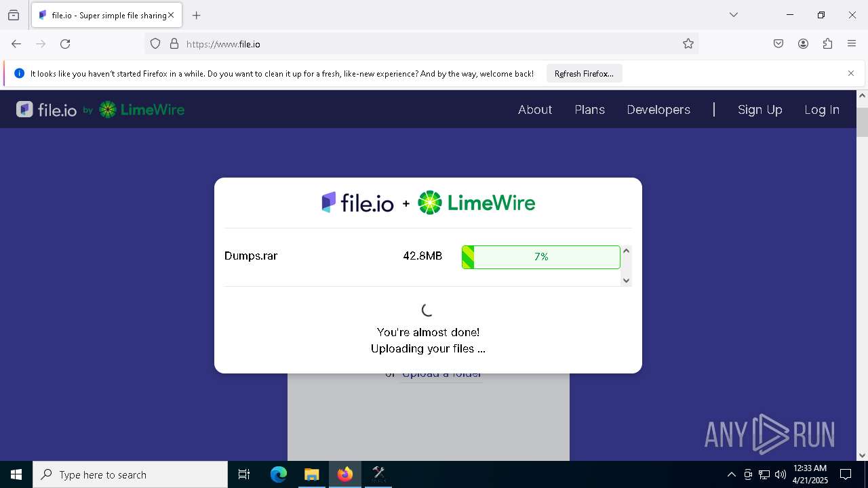The width and height of the screenshot is (868, 488).
Task: Switch to Firefox taskbar icon
Action: pos(345,474)
